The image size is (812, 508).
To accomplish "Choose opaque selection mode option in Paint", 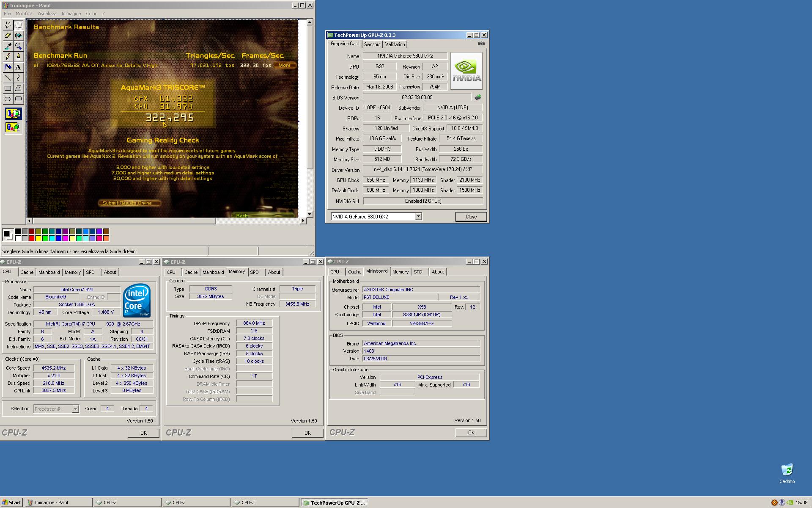I will coord(13,113).
